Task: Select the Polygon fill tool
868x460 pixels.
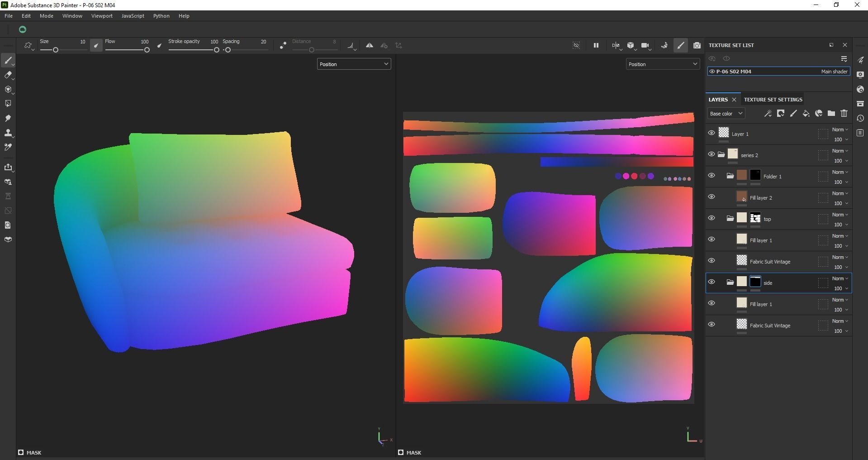Action: click(x=8, y=104)
